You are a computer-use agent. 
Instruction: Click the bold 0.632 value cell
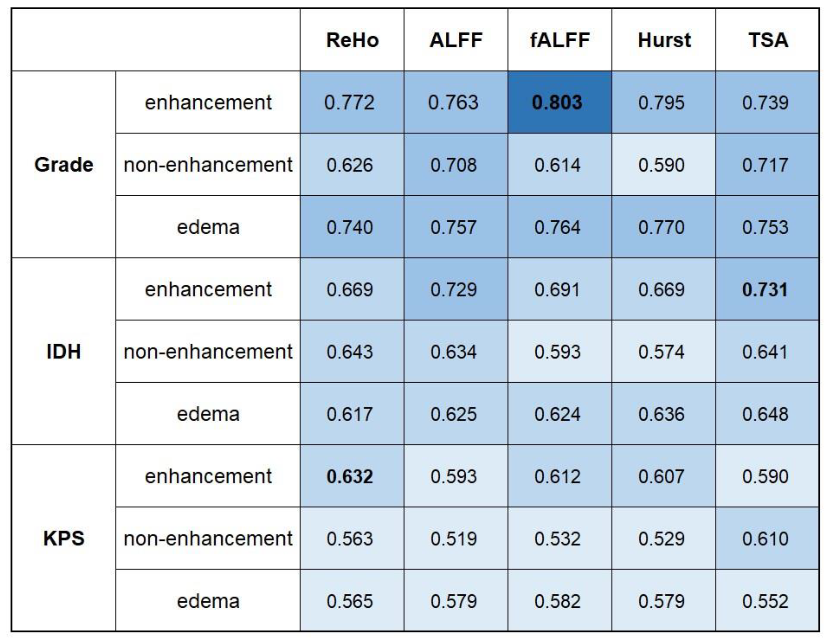pyautogui.click(x=350, y=476)
